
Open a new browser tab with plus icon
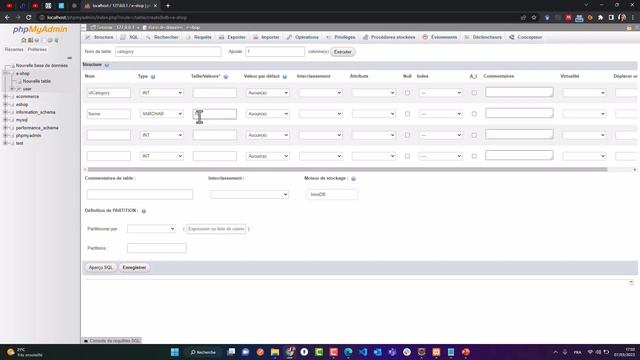tap(168, 6)
